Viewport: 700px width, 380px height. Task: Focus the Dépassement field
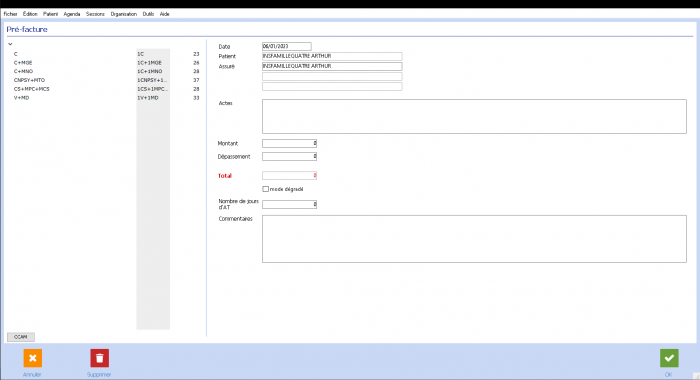(289, 156)
